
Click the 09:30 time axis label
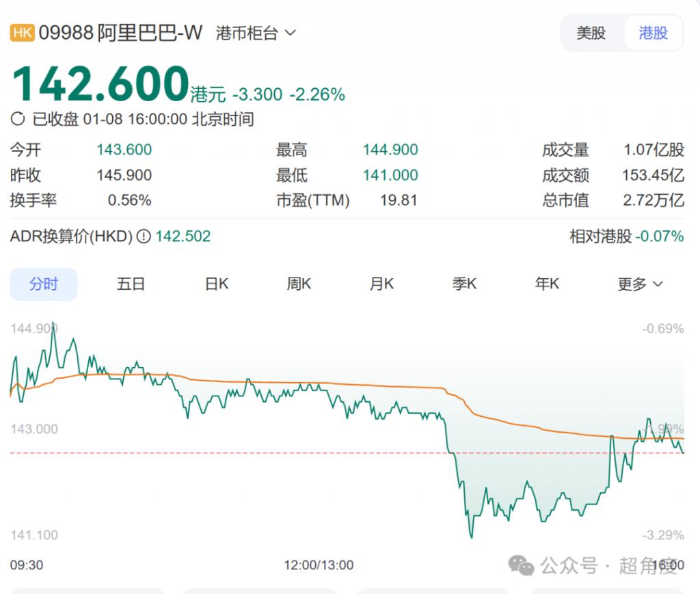(x=27, y=565)
